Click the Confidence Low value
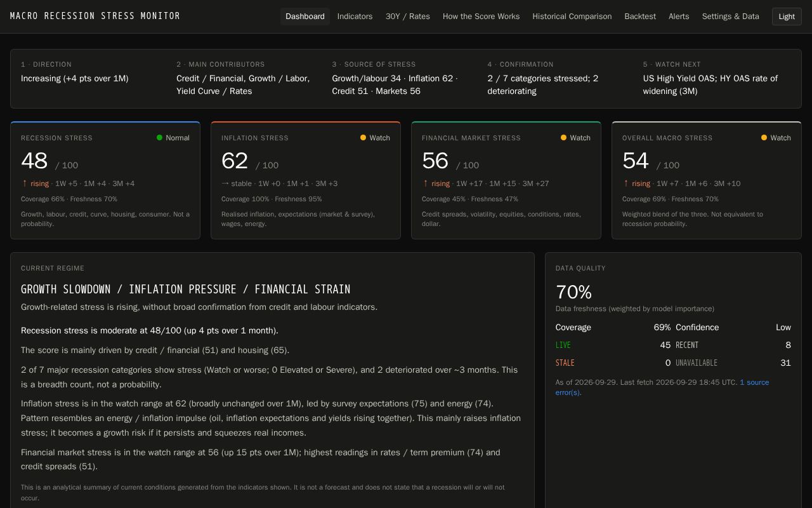Screen dimensions: 812x508 [x=783, y=328]
